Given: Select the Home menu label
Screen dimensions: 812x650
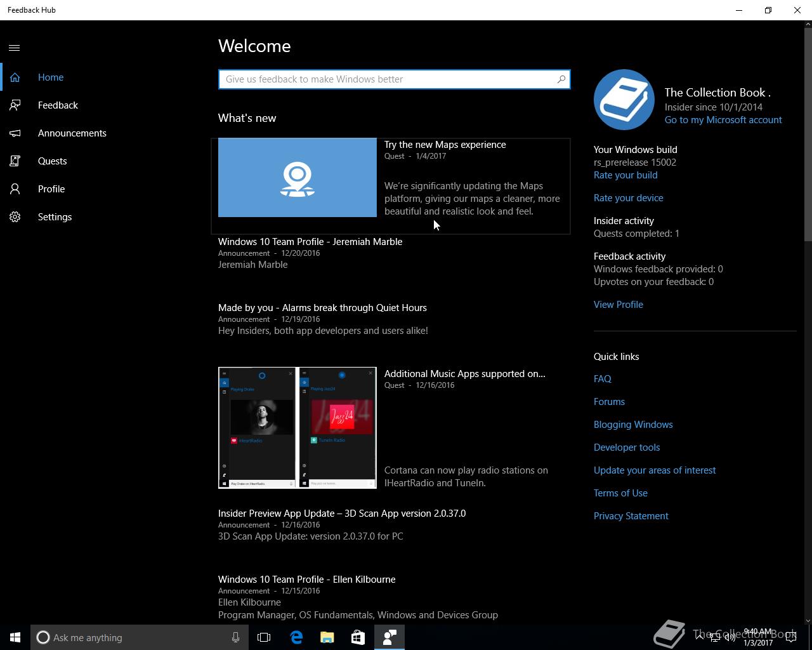Looking at the screenshot, I should coord(51,77).
